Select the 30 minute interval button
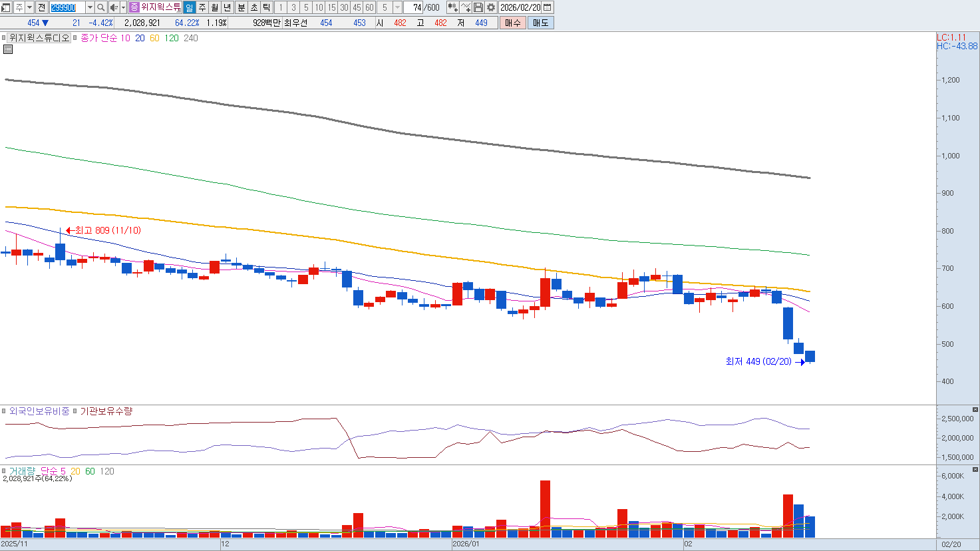This screenshot has width=980, height=551. click(344, 7)
